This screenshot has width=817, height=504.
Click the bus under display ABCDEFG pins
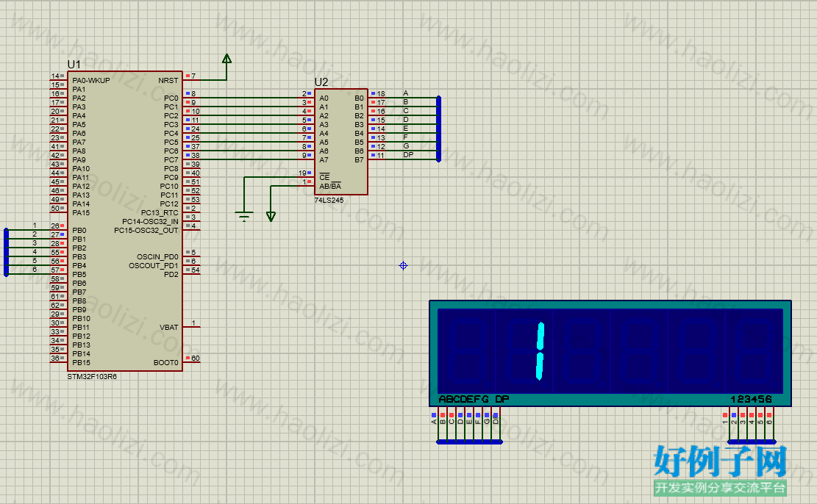469,442
